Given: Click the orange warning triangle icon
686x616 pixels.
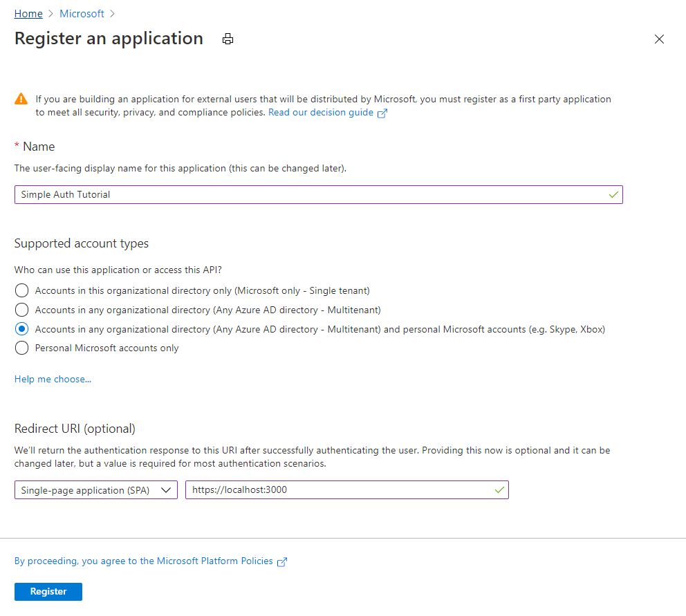Looking at the screenshot, I should [x=21, y=100].
